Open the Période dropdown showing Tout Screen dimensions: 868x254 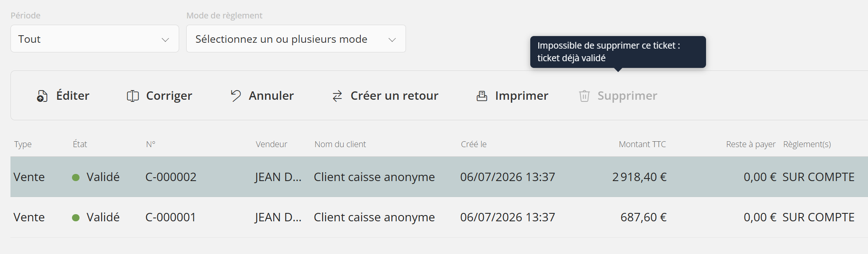click(x=95, y=39)
